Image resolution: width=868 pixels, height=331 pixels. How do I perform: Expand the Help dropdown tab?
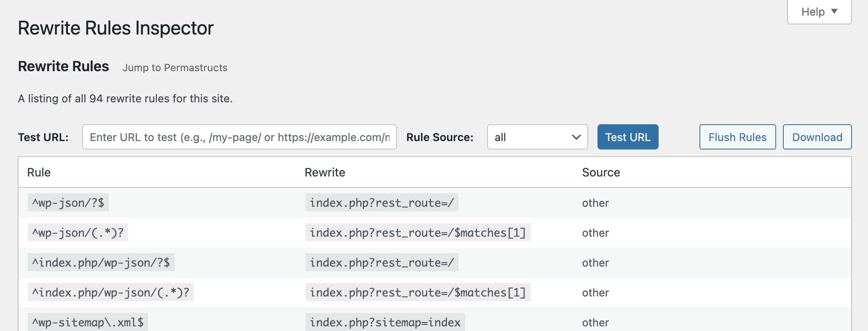[819, 12]
